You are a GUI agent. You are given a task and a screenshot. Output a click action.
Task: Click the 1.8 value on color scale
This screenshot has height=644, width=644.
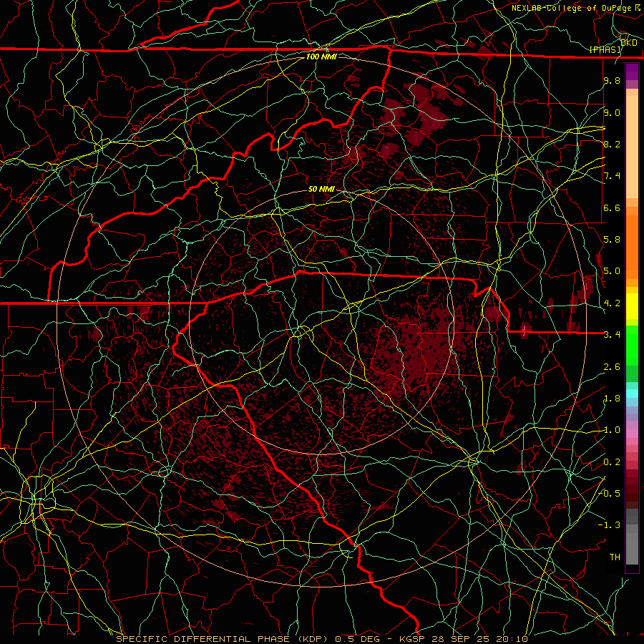click(612, 399)
